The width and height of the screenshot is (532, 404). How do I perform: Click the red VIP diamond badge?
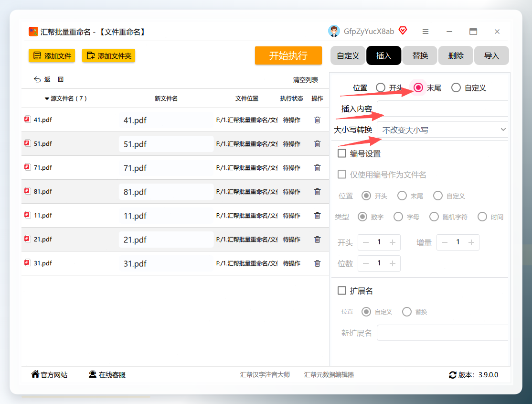tap(403, 31)
